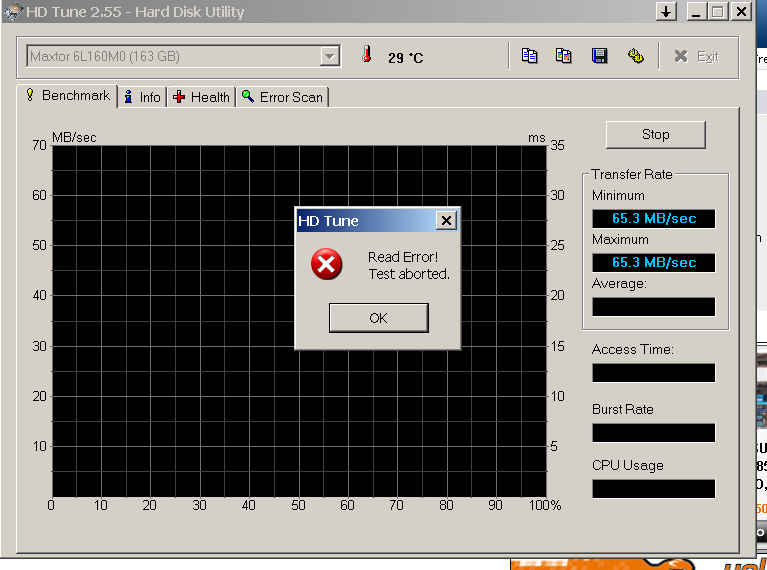This screenshot has width=767, height=570.
Task: Click the Access Time value field
Action: (x=654, y=373)
